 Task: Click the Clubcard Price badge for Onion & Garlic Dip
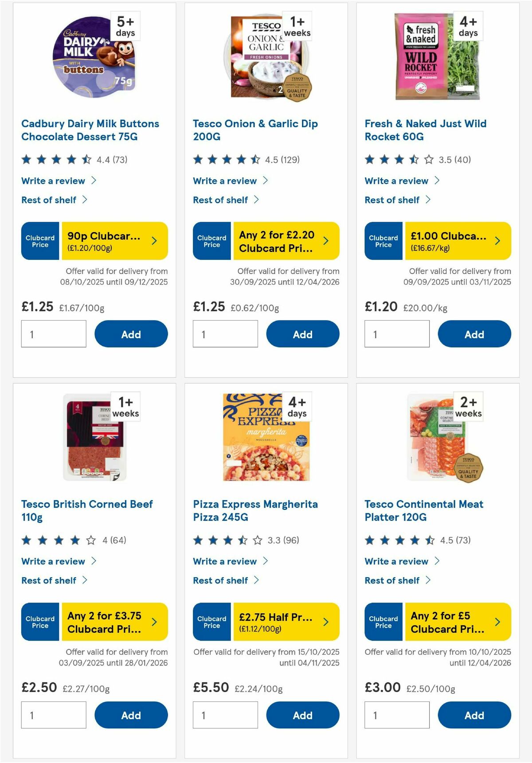pyautogui.click(x=211, y=241)
